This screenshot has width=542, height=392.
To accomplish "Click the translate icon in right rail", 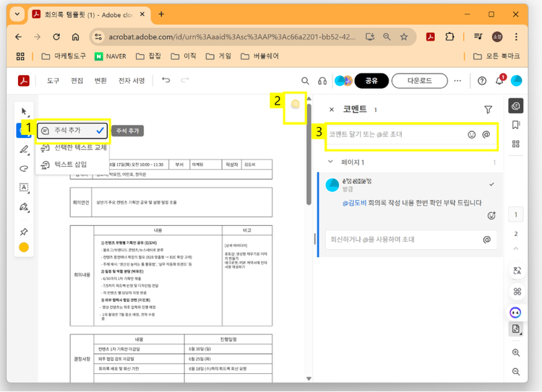I will 517,271.
